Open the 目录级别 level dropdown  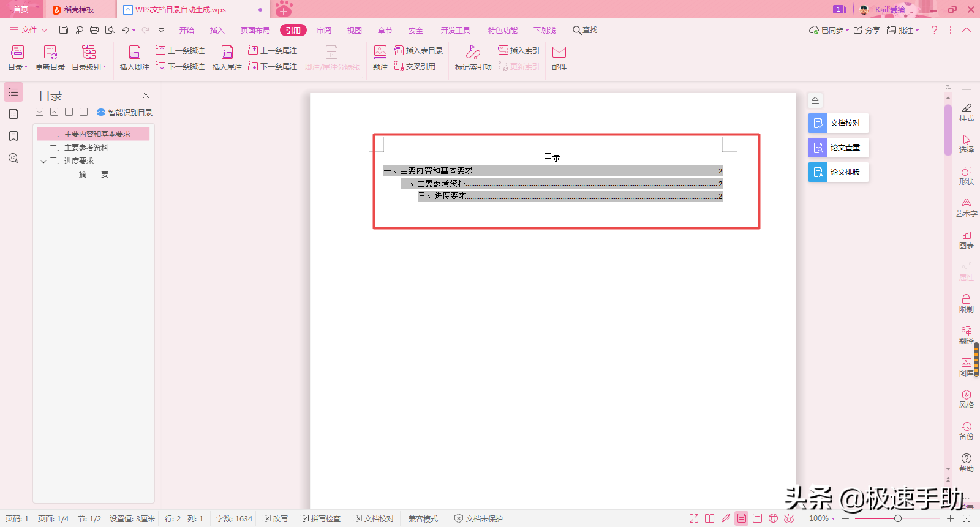pos(89,59)
